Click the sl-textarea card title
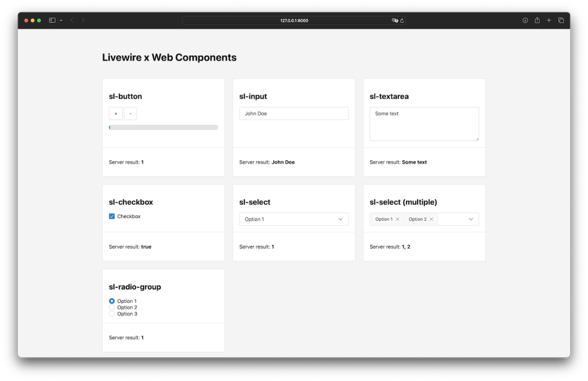This screenshot has width=588, height=381. click(389, 97)
